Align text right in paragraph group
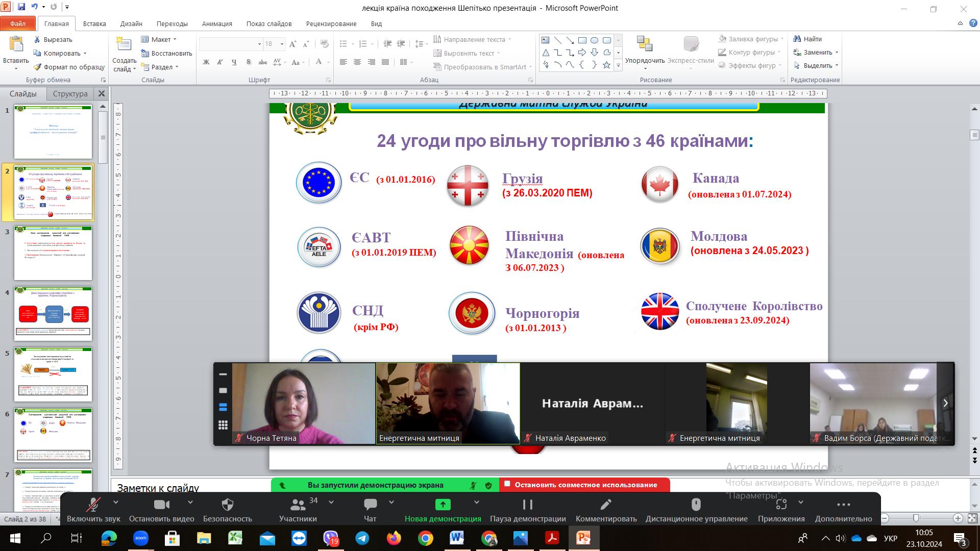Screen dimensions: 980x551 click(x=371, y=62)
